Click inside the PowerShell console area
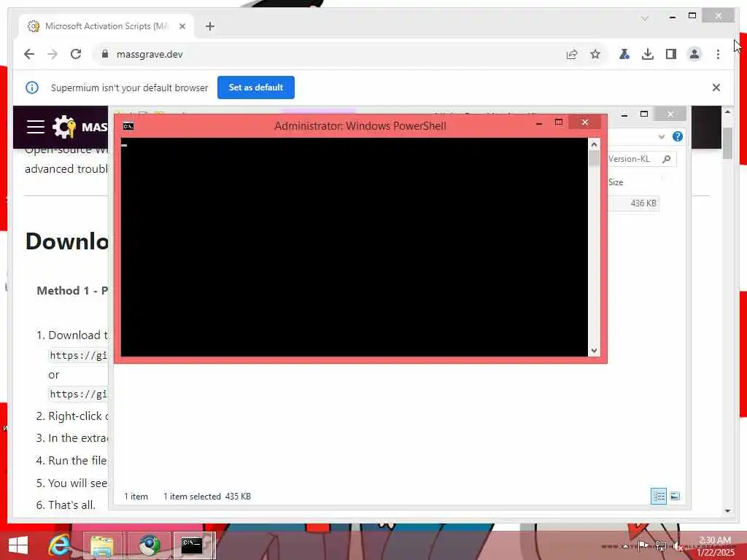The image size is (747, 560). pos(355,246)
